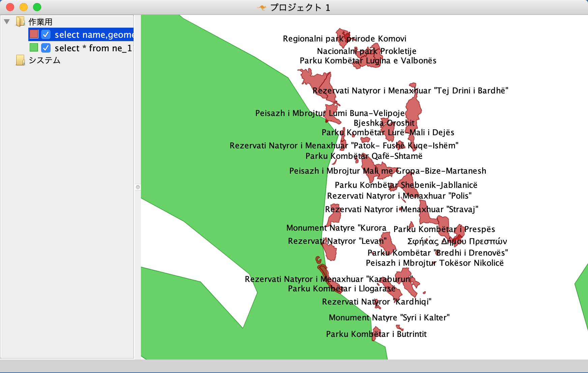Viewport: 588px width, 373px height.
Task: Click label 'Rezervati Natyror "Levan"'
Action: click(337, 241)
